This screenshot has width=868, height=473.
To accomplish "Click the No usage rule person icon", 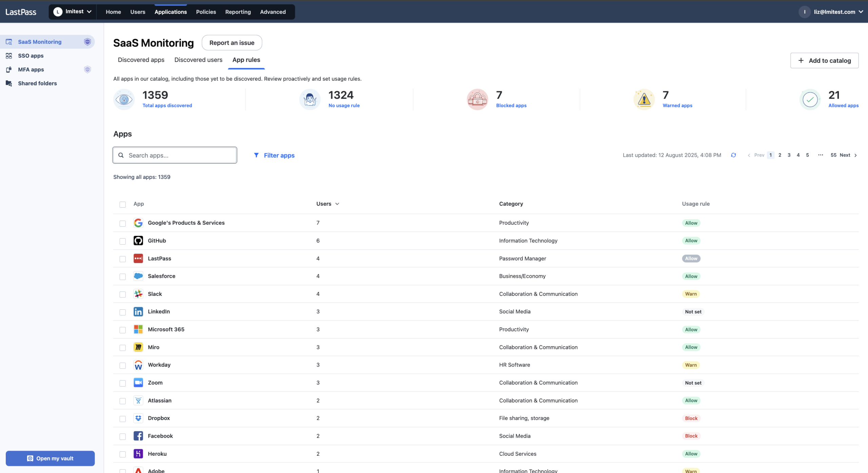I will tap(310, 99).
